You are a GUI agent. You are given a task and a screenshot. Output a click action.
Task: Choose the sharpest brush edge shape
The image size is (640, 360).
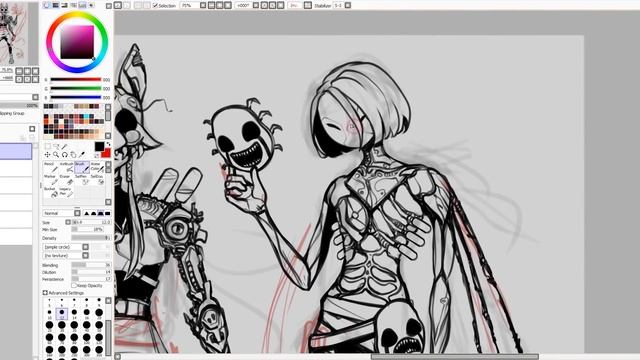[87, 213]
